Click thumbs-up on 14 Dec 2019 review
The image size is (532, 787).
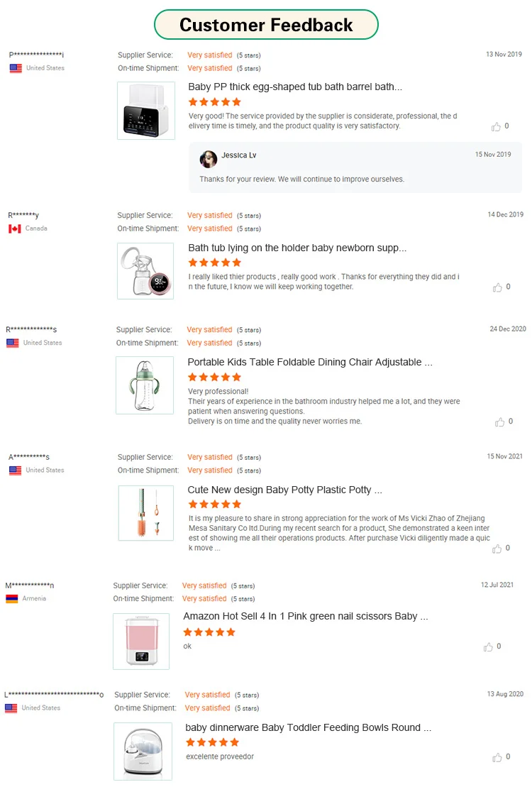[497, 287]
